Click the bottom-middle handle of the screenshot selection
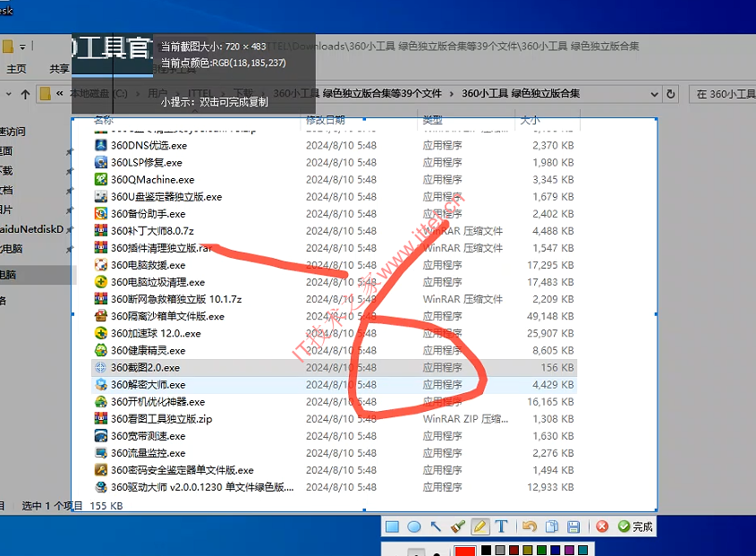Image resolution: width=756 pixels, height=556 pixels. 364,509
